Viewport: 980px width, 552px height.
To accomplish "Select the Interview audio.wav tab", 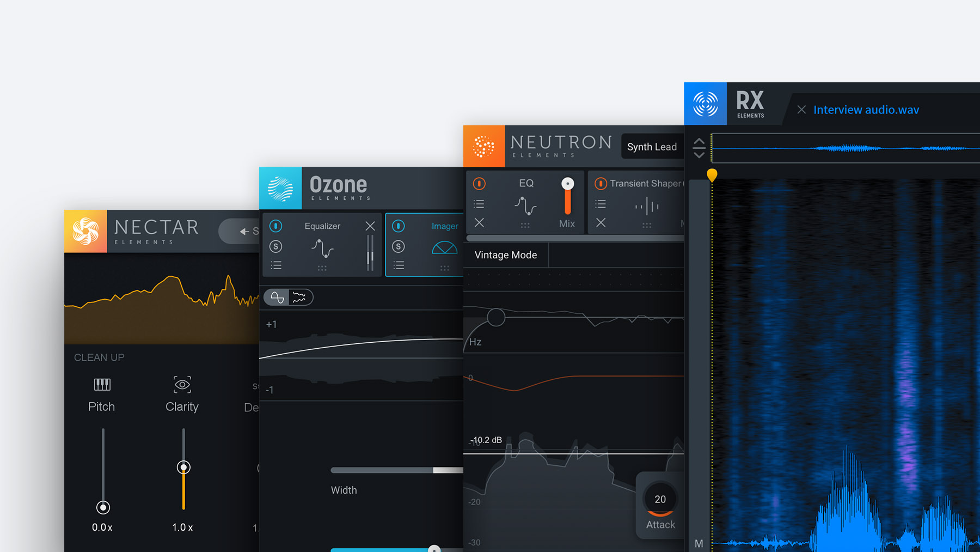I will [x=866, y=110].
